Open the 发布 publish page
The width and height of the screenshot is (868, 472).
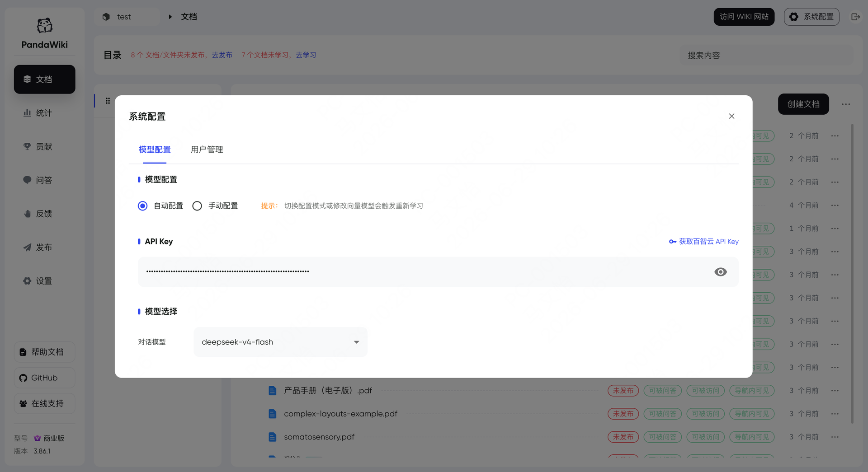[44, 248]
